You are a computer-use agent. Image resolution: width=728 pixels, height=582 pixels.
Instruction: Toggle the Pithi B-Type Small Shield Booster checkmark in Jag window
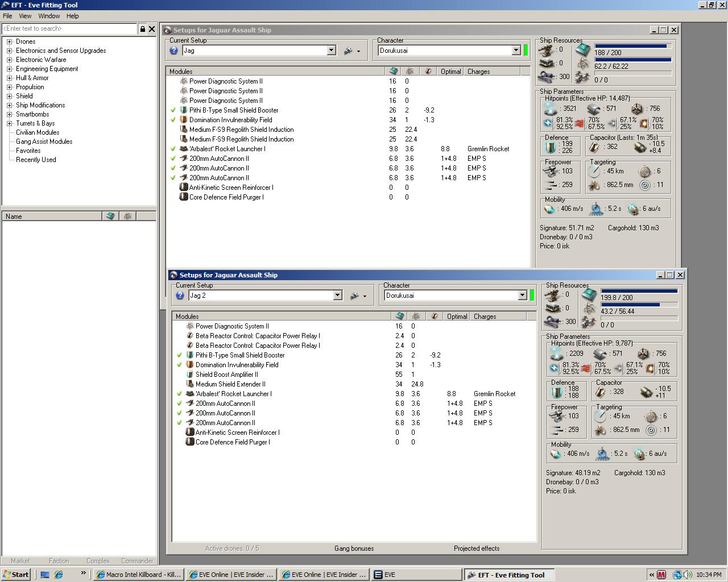tap(173, 110)
